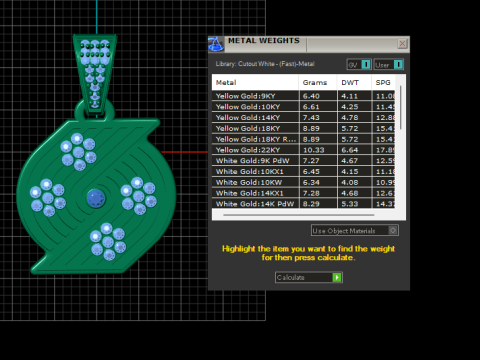Viewport: 480px width, 360px height.
Task: Select the White Gold:14K PdW row
Action: point(303,204)
